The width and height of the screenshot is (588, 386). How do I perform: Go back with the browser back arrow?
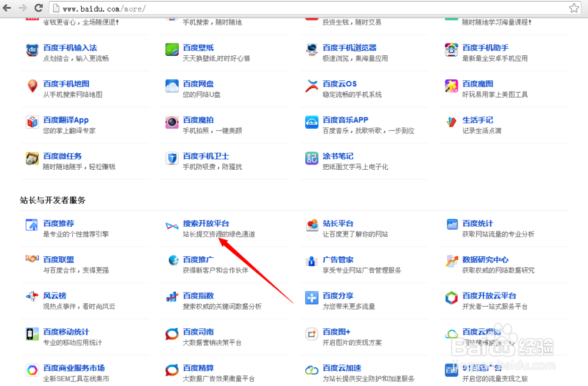pos(8,8)
